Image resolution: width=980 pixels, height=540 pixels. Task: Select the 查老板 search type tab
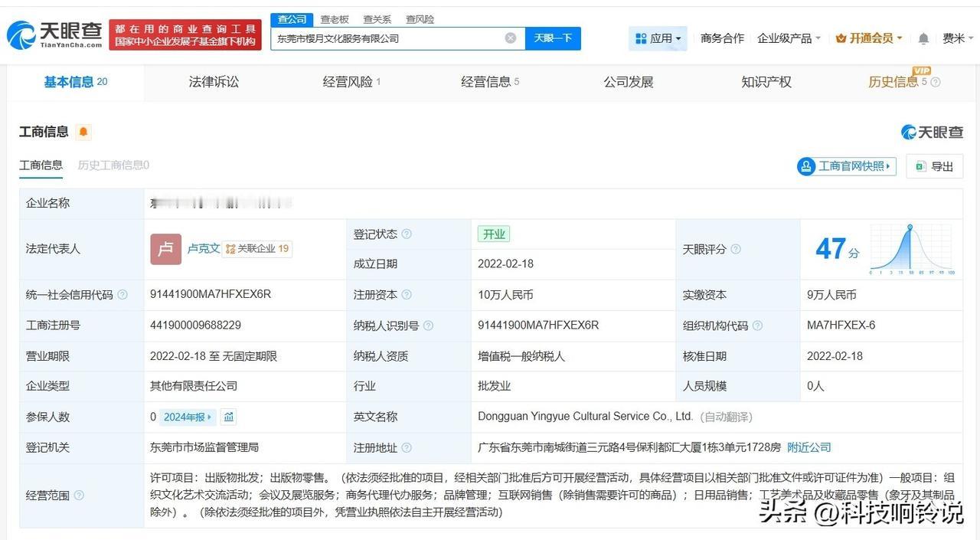click(335, 19)
